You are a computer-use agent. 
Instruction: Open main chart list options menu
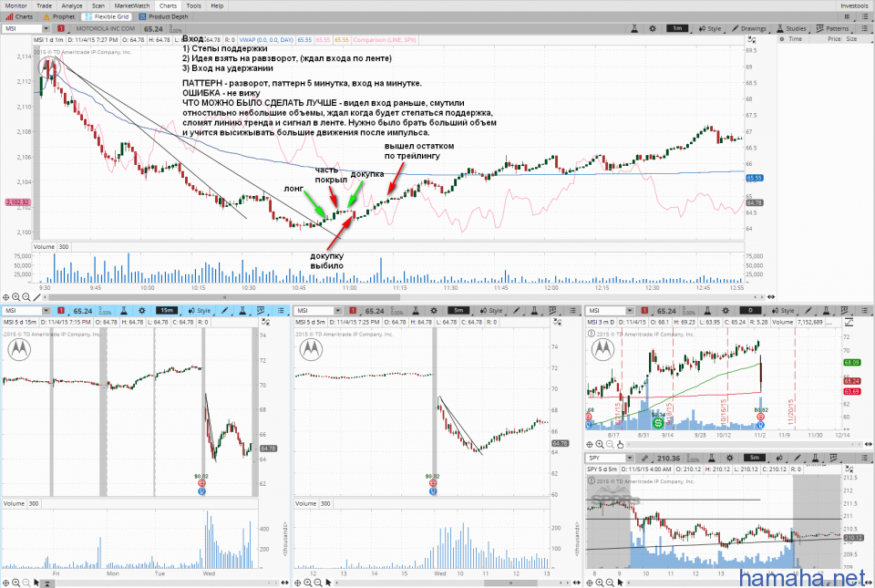[864, 28]
